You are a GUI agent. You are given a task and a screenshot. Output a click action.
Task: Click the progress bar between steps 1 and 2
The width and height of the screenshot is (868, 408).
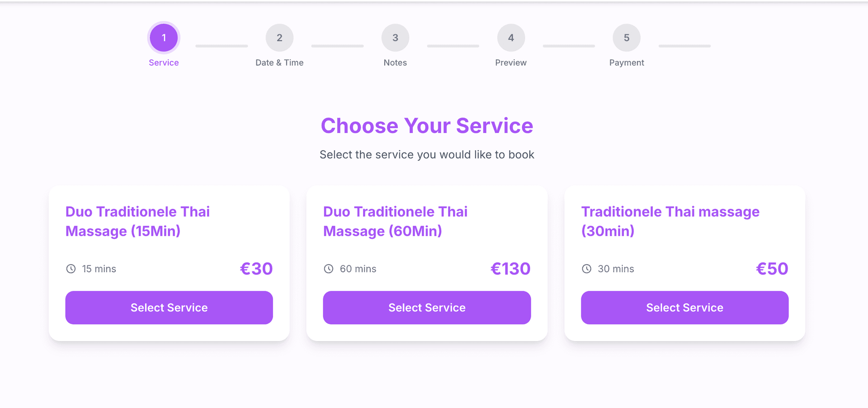coord(222,45)
